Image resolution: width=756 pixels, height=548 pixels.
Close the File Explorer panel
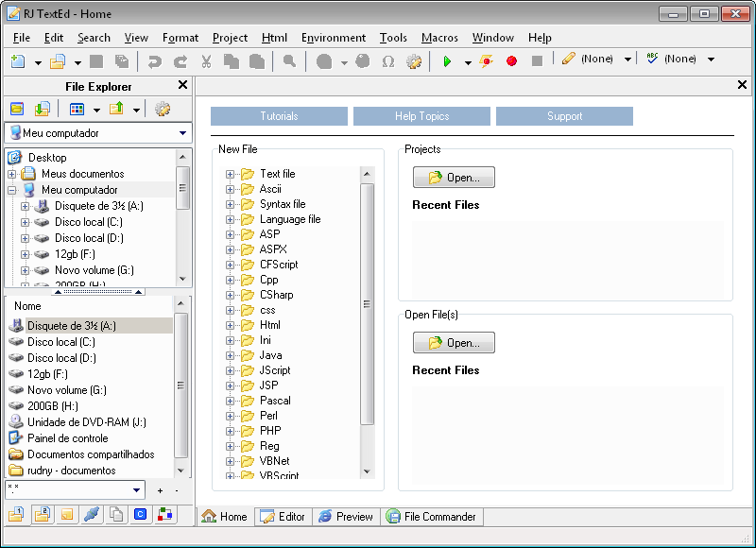[182, 85]
